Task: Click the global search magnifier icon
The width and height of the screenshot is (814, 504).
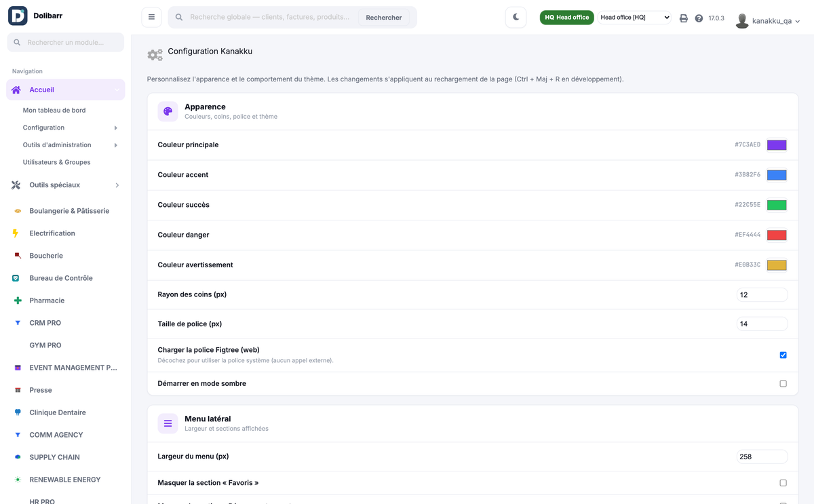Action: pyautogui.click(x=179, y=17)
